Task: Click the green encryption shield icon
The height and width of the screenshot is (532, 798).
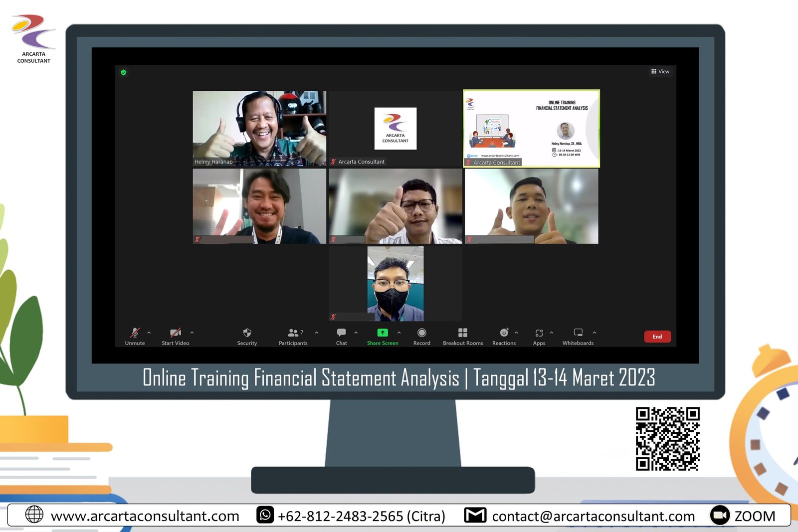Action: [x=124, y=73]
